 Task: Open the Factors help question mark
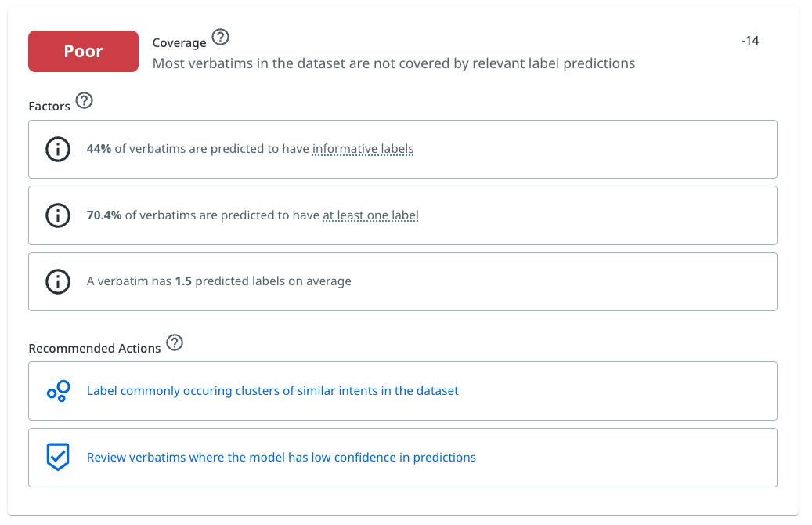(84, 101)
